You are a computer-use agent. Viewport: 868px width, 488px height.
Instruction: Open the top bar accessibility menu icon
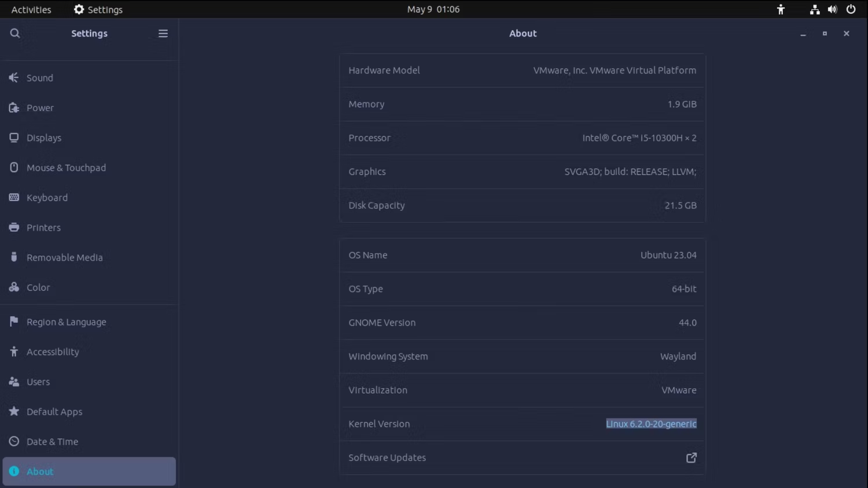pos(781,9)
